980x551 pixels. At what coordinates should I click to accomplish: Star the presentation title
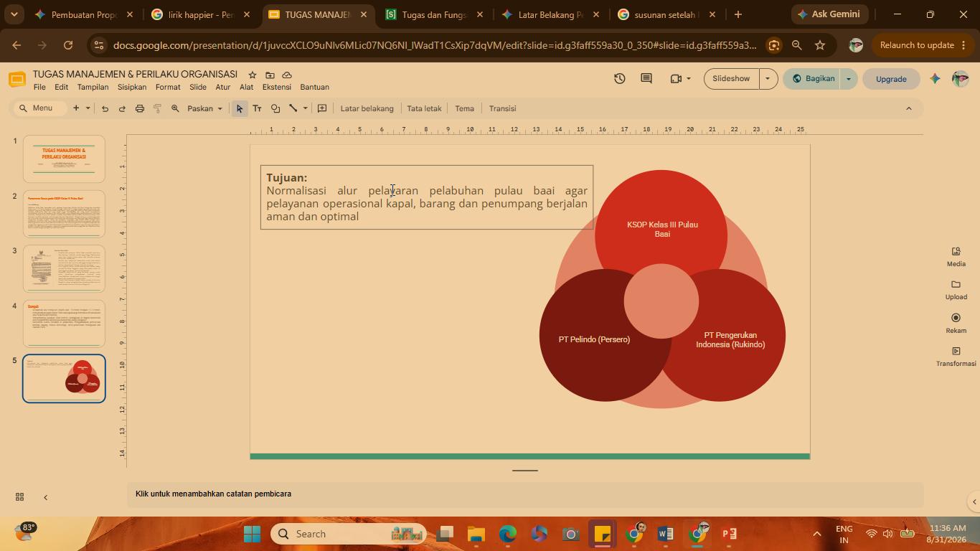click(x=252, y=75)
